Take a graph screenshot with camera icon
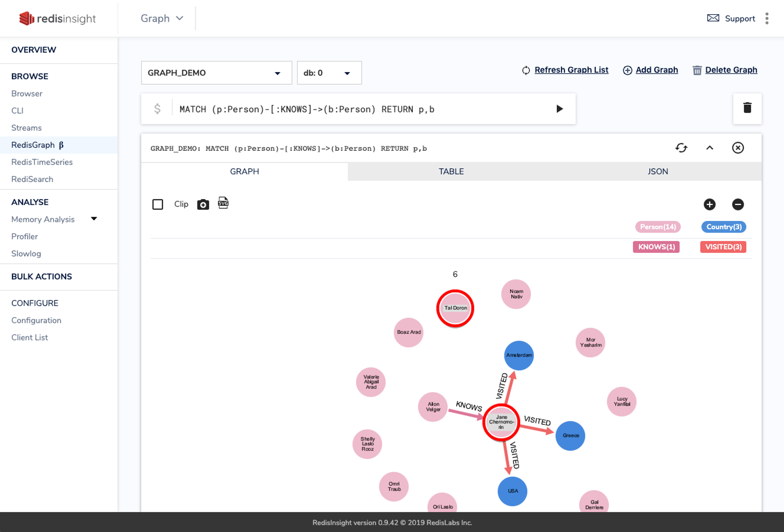Viewport: 784px width, 532px height. pyautogui.click(x=203, y=204)
